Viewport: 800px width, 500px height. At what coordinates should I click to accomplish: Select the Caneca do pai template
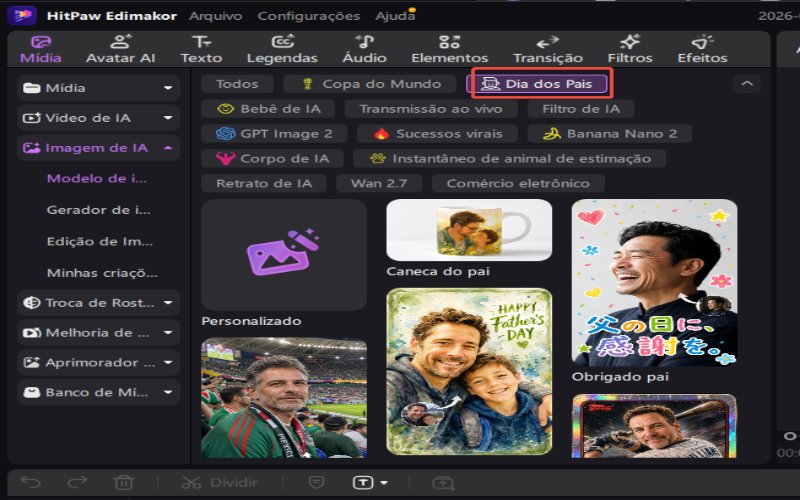[x=469, y=239]
